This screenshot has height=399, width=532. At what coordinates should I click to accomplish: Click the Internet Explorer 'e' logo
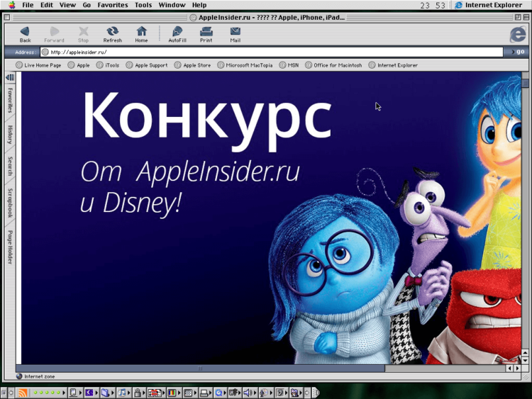(518, 34)
